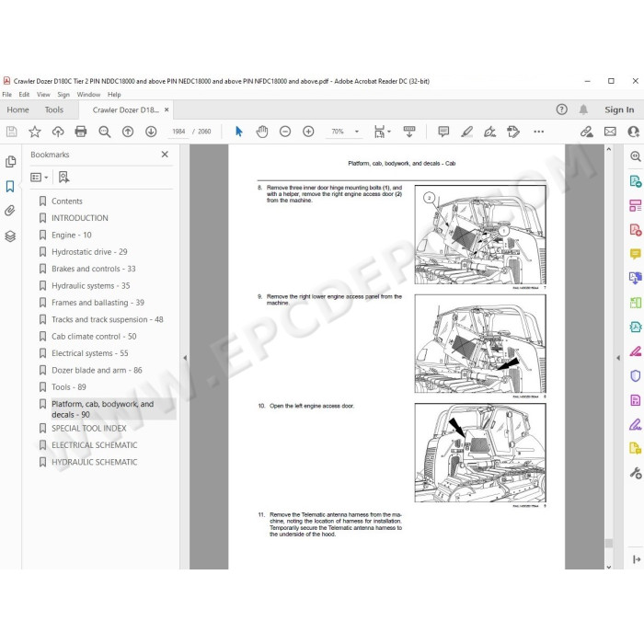
Task: Print the document with the printer icon
Action: [81, 132]
